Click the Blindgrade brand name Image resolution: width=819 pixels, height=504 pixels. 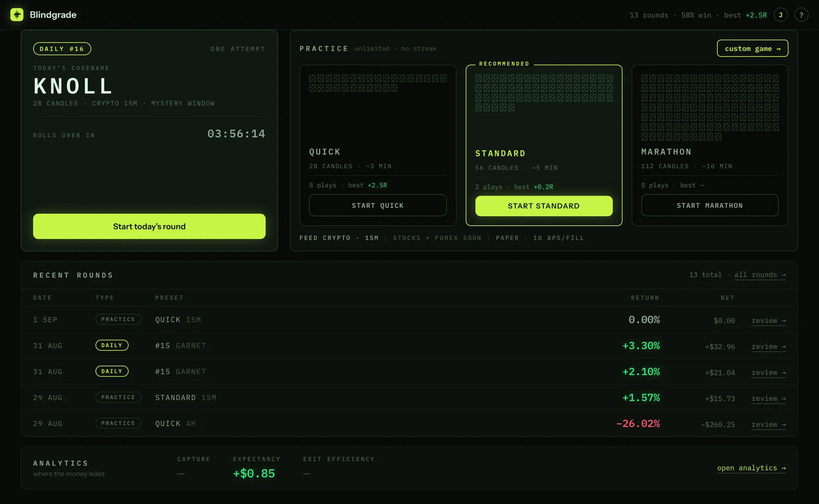pos(53,15)
